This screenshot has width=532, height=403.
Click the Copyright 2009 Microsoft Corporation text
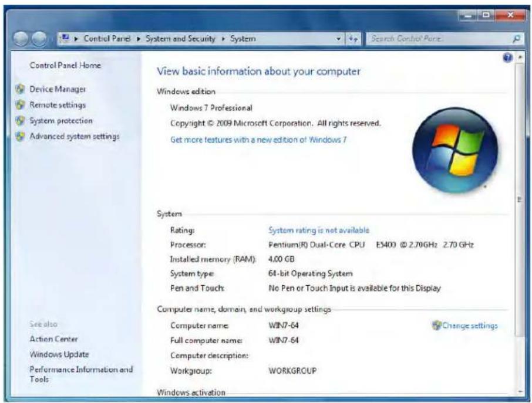coord(275,123)
